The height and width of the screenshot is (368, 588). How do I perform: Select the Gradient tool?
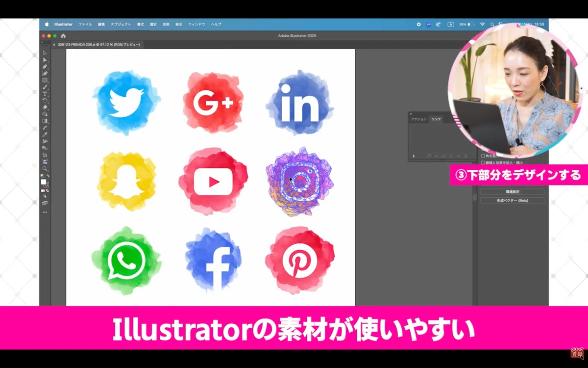tap(45, 120)
